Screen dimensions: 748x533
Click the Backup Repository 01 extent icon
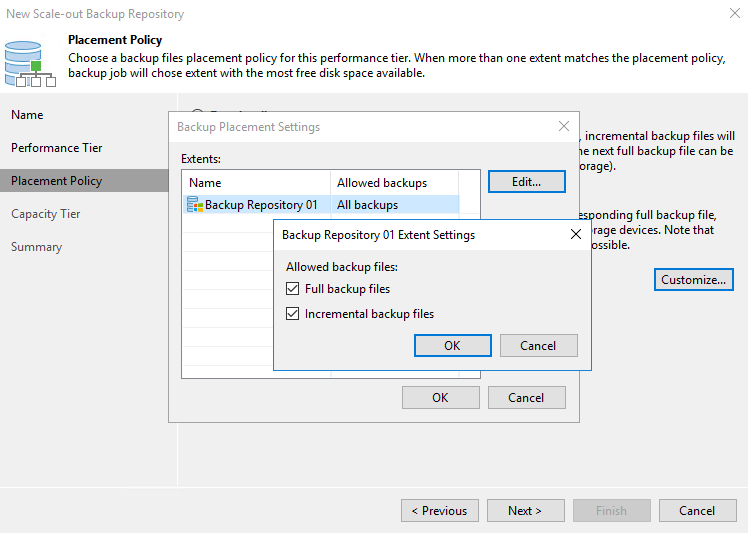tap(195, 205)
